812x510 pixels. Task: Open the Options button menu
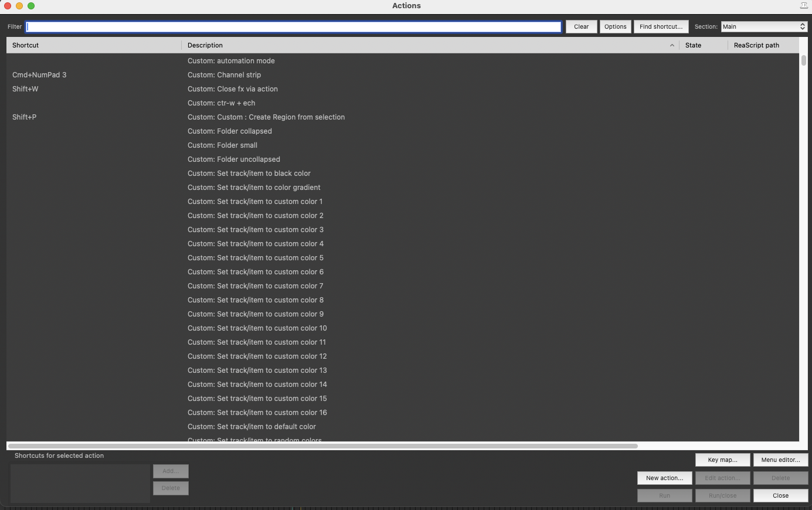(615, 26)
